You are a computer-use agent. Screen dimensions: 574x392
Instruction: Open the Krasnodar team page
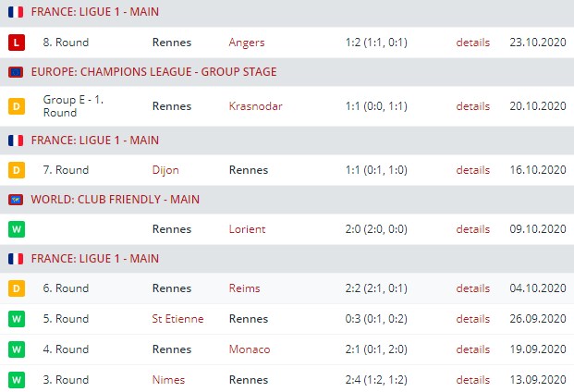pyautogui.click(x=255, y=106)
